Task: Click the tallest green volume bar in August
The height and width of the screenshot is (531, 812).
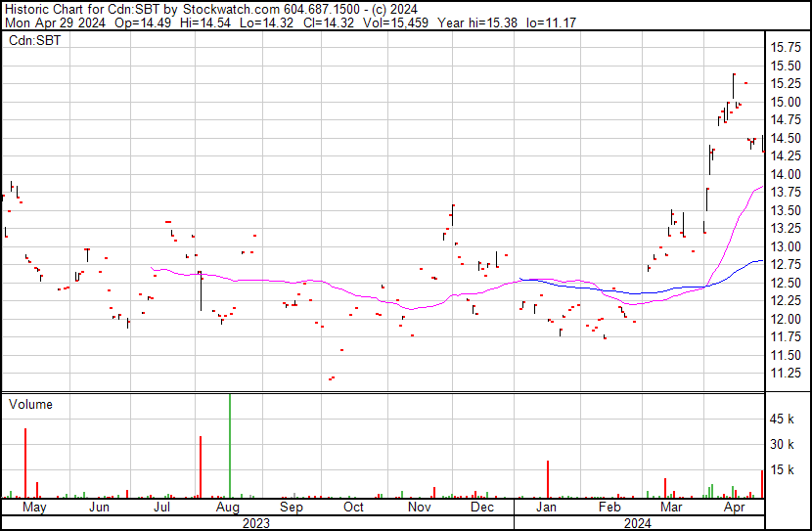Action: [x=230, y=447]
